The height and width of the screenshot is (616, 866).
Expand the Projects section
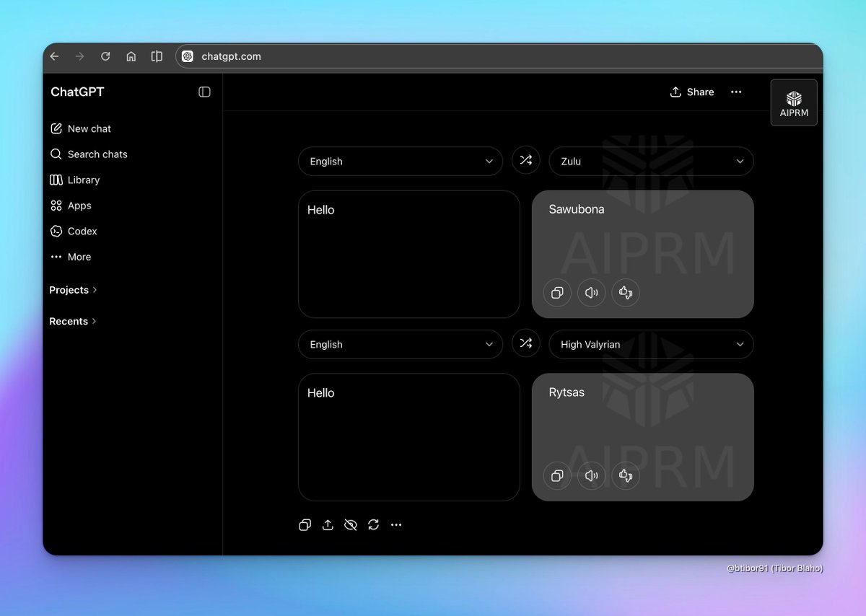point(73,290)
